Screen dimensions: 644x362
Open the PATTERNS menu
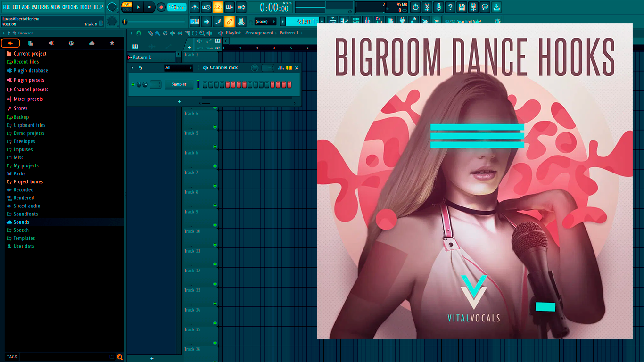(40, 7)
